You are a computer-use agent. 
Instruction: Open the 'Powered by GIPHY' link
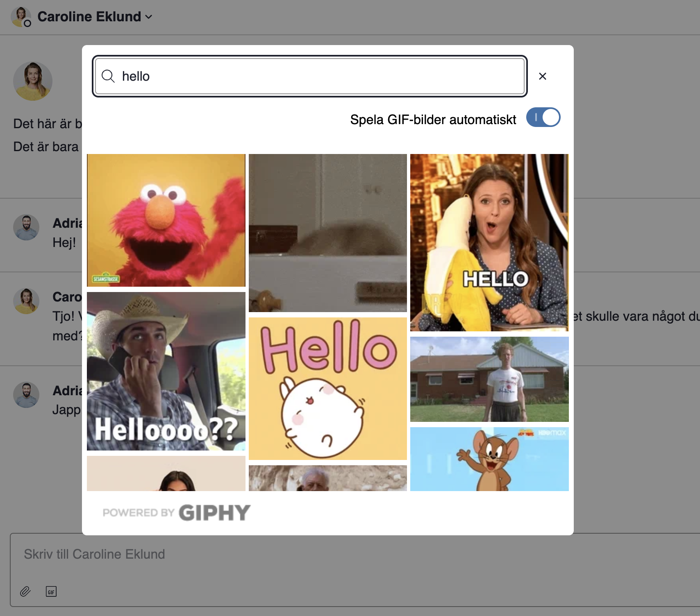point(177,513)
